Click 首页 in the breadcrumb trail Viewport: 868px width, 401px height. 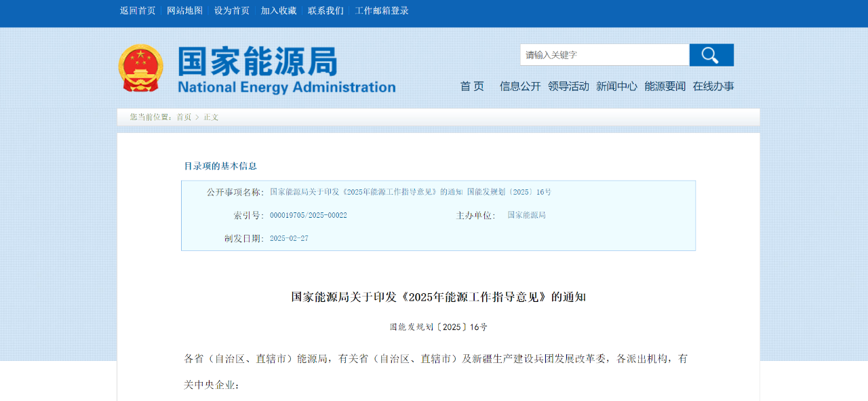184,117
